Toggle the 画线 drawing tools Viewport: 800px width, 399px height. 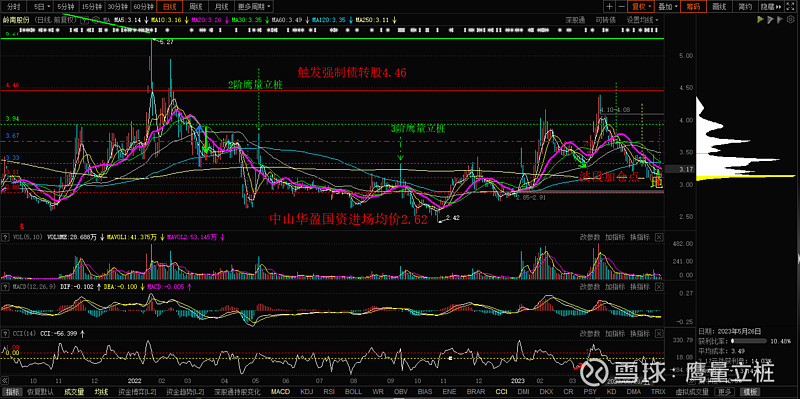click(x=719, y=7)
